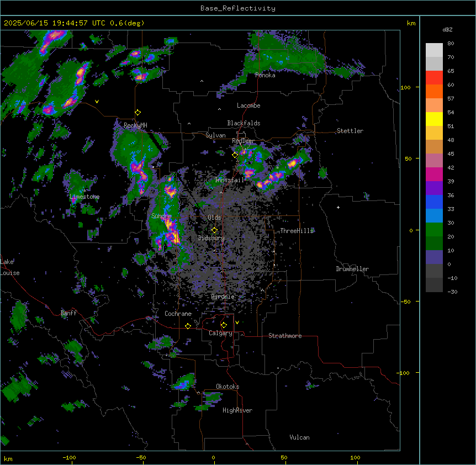This screenshot has width=476, height=465.
Task: Click the Limestone label
Action: (x=84, y=197)
